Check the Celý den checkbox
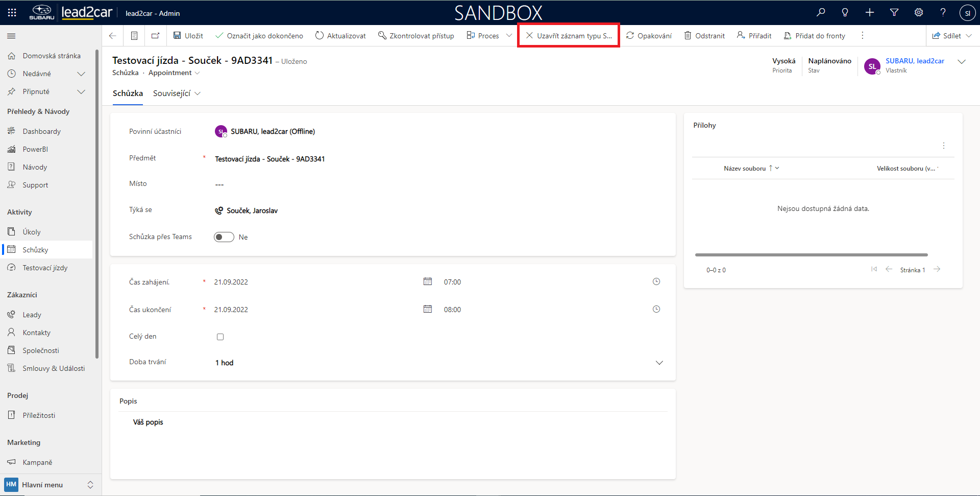Image resolution: width=980 pixels, height=496 pixels. (220, 337)
